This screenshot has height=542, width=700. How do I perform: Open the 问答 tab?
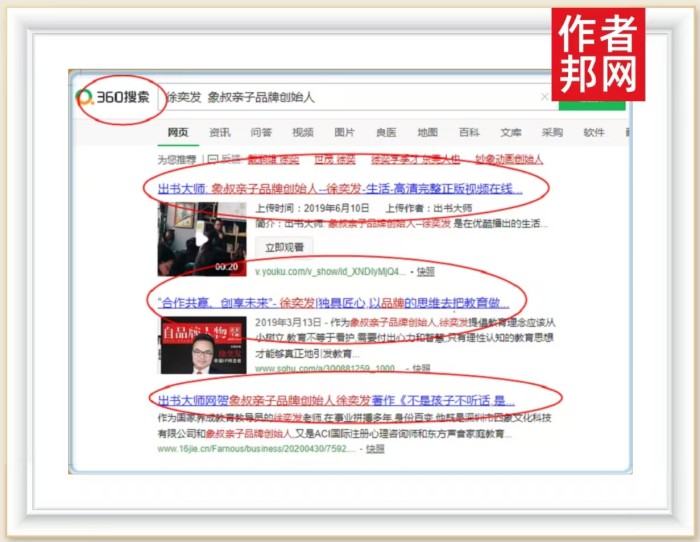(261, 132)
